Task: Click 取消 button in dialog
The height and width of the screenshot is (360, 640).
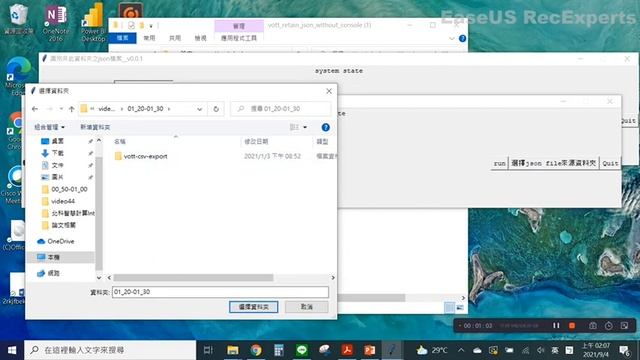Action: [307, 307]
